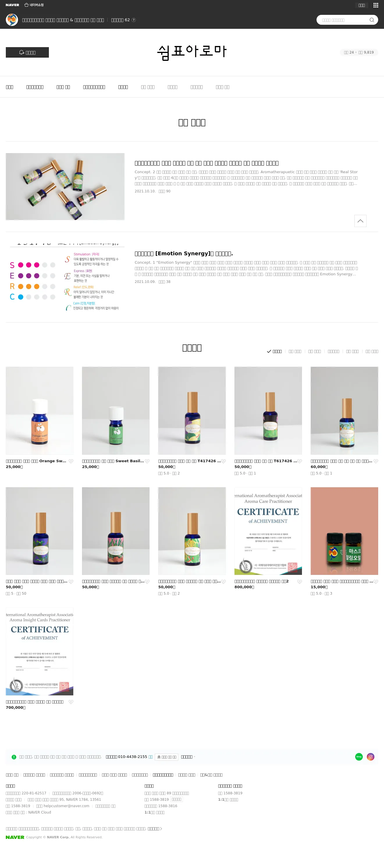Open the Naver apps grid icon
This screenshot has height=868, width=384.
coord(376,5)
